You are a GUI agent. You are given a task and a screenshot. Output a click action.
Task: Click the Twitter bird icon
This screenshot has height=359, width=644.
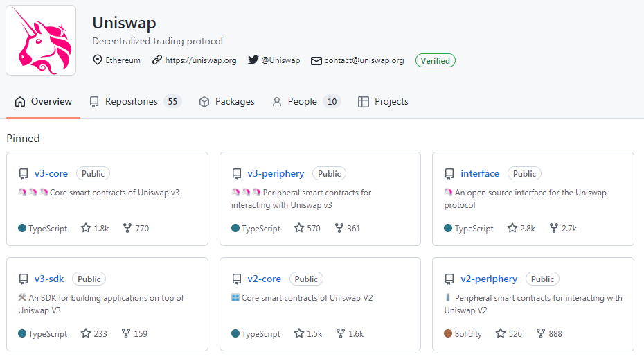pos(253,60)
